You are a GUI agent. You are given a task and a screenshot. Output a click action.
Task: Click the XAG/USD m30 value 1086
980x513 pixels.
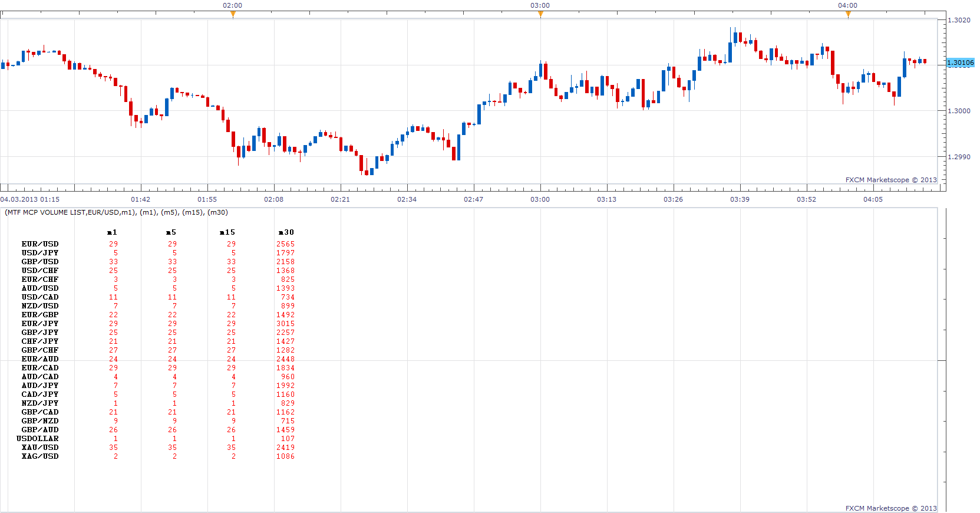[x=285, y=456]
